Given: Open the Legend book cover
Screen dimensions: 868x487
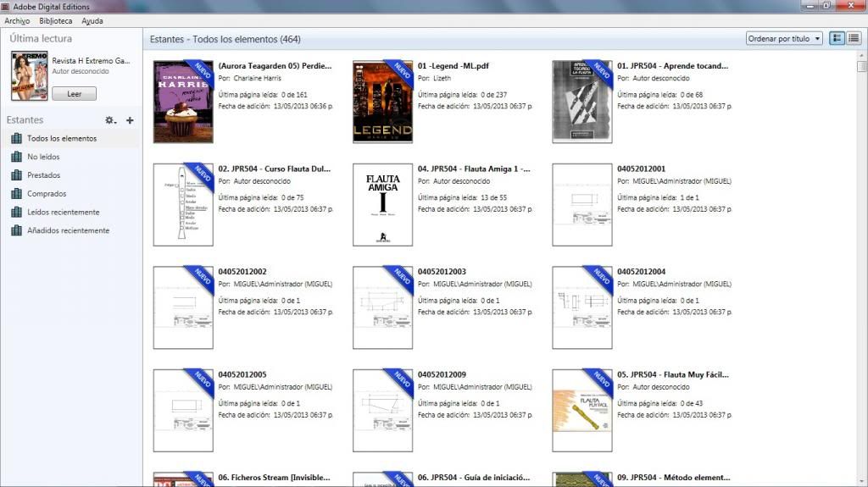Looking at the screenshot, I should [382, 102].
